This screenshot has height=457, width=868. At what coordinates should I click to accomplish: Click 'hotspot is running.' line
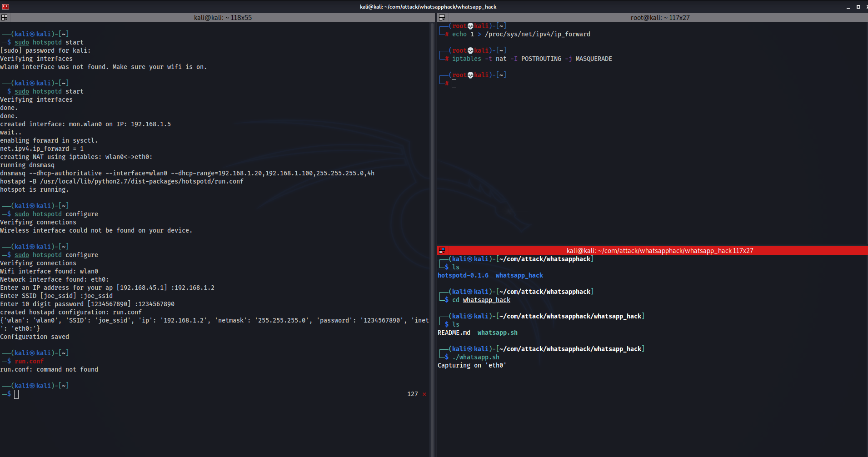(35, 189)
